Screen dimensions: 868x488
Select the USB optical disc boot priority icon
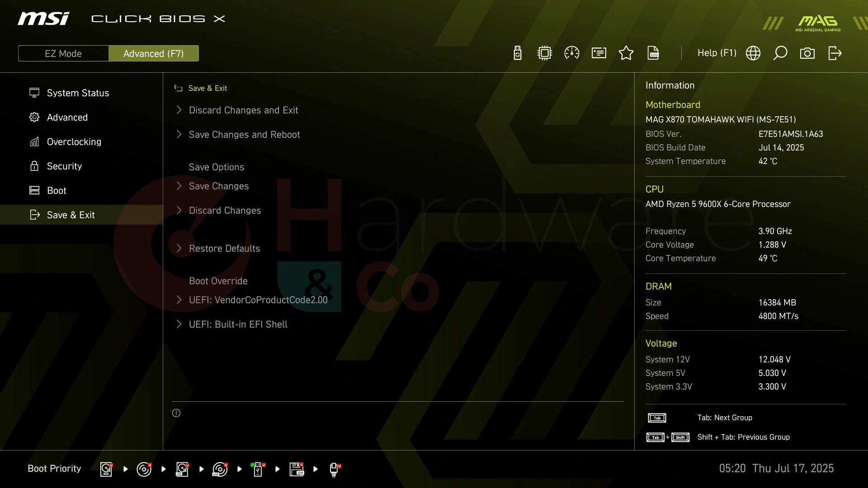coord(220,469)
